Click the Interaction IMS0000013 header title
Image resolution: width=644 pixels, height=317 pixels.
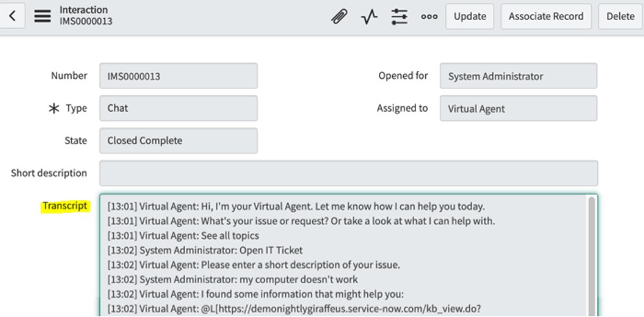coord(86,16)
